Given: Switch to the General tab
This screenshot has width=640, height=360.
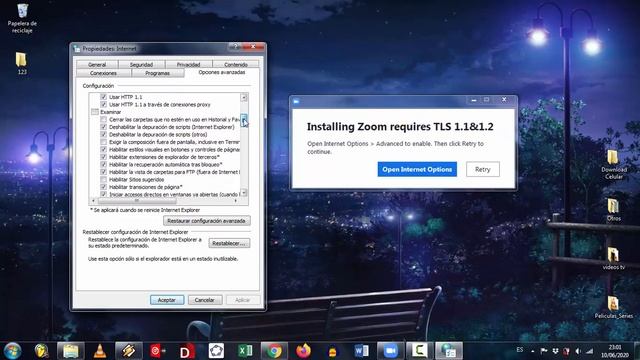Looking at the screenshot, I should point(97,64).
